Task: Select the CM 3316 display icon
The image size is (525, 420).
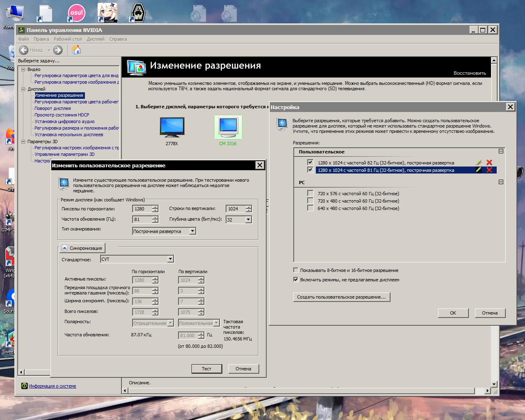Action: pos(228,127)
